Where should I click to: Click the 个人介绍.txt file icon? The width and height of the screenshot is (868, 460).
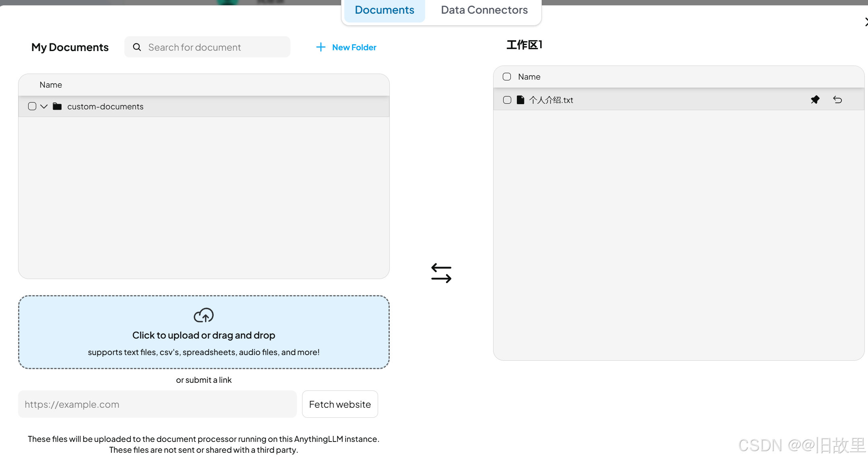point(520,100)
